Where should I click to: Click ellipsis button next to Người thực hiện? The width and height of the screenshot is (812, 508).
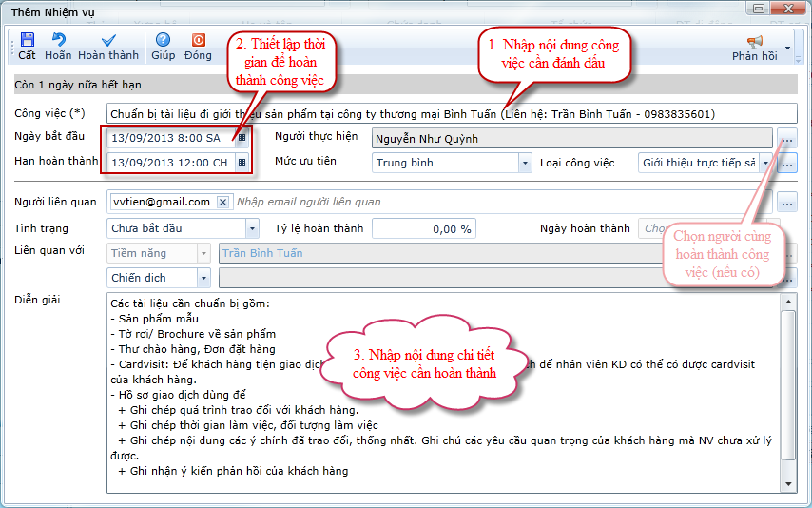787,139
